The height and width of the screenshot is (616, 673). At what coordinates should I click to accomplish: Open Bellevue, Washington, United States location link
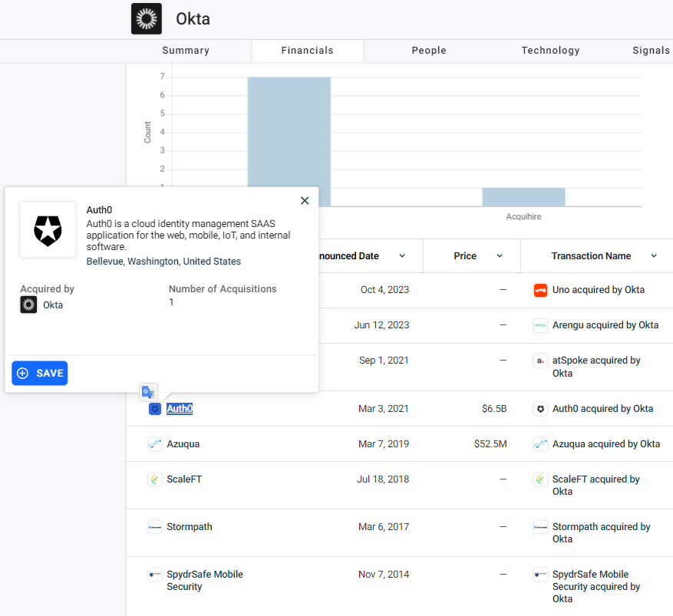[x=163, y=262]
